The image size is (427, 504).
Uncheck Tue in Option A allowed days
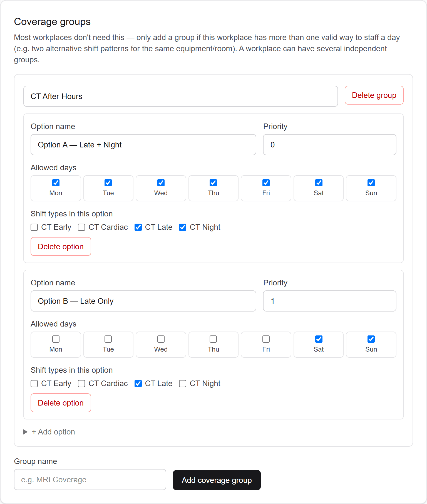108,183
